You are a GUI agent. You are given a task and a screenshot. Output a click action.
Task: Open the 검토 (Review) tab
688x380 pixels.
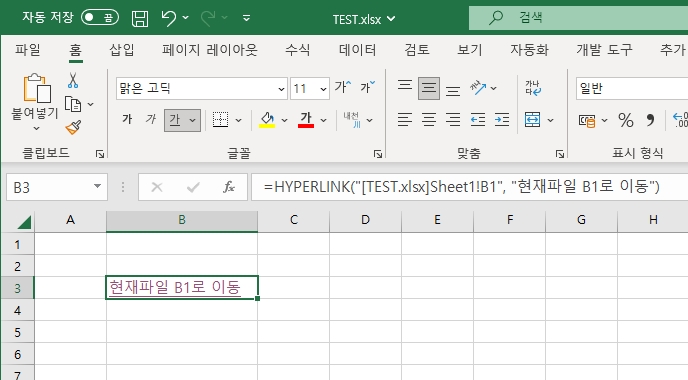[x=417, y=50]
